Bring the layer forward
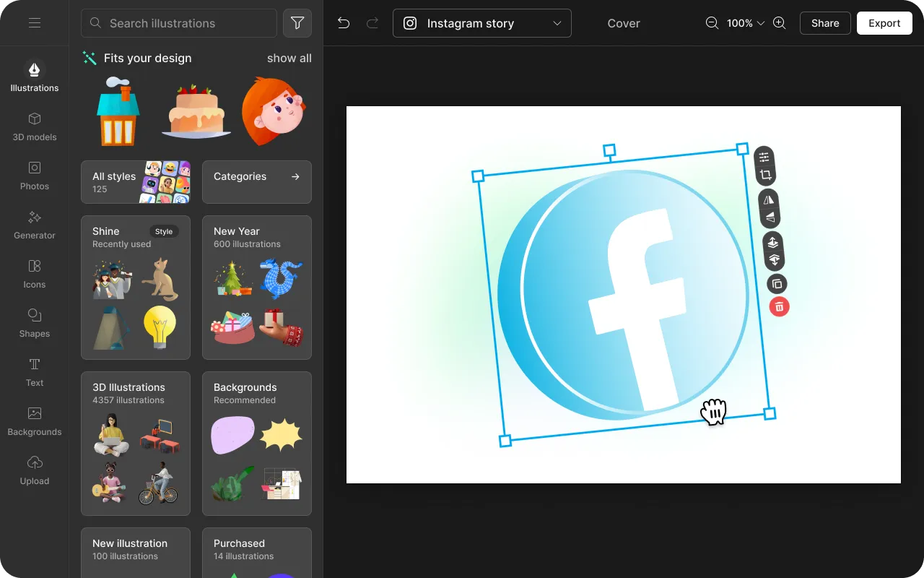This screenshot has width=924, height=578. (773, 242)
